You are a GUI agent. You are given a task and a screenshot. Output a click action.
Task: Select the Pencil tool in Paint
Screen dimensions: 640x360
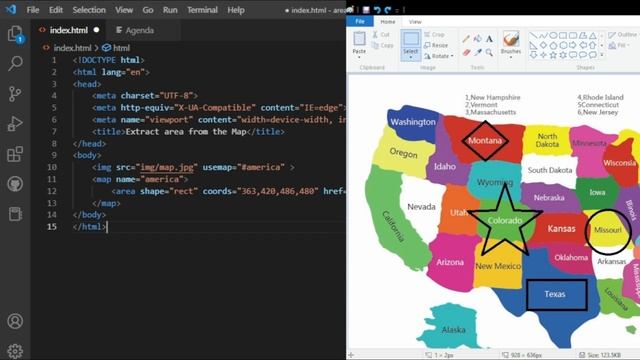coord(466,39)
